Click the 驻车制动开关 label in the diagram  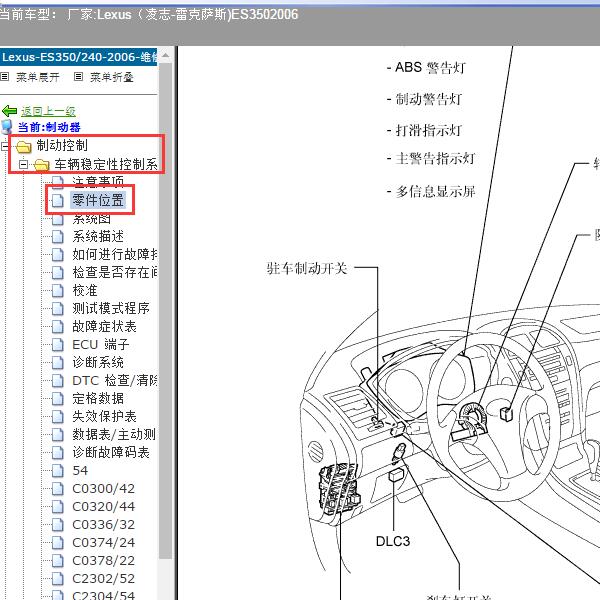tap(307, 268)
